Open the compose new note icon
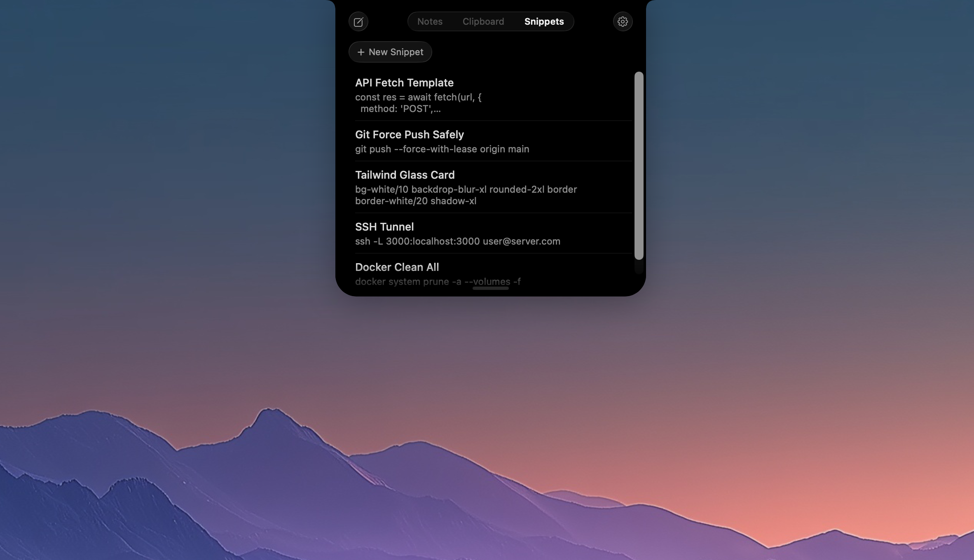Image resolution: width=974 pixels, height=560 pixels. (x=358, y=21)
